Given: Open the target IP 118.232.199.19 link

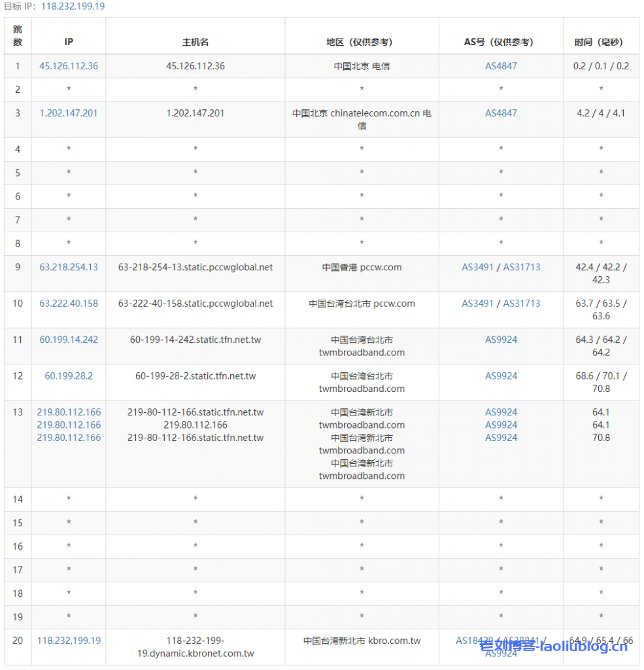Looking at the screenshot, I should [73, 7].
